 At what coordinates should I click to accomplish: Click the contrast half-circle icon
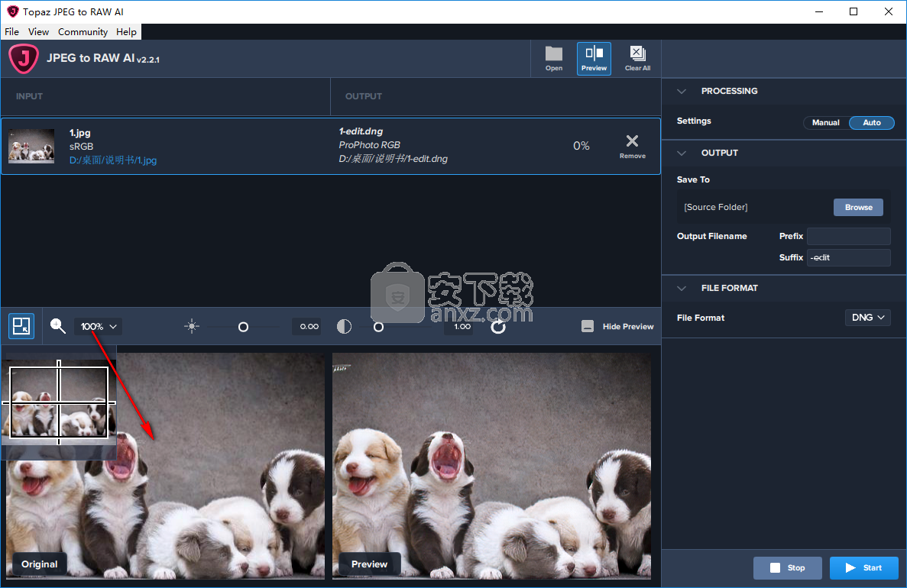(345, 327)
